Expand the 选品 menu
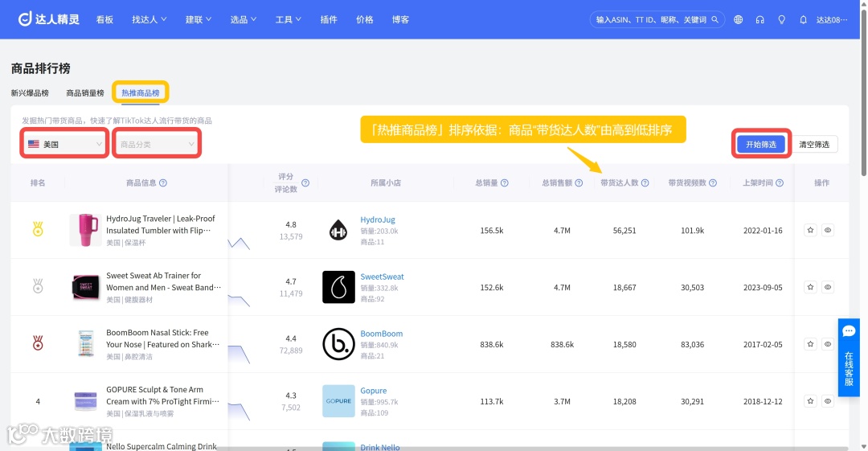 [243, 19]
